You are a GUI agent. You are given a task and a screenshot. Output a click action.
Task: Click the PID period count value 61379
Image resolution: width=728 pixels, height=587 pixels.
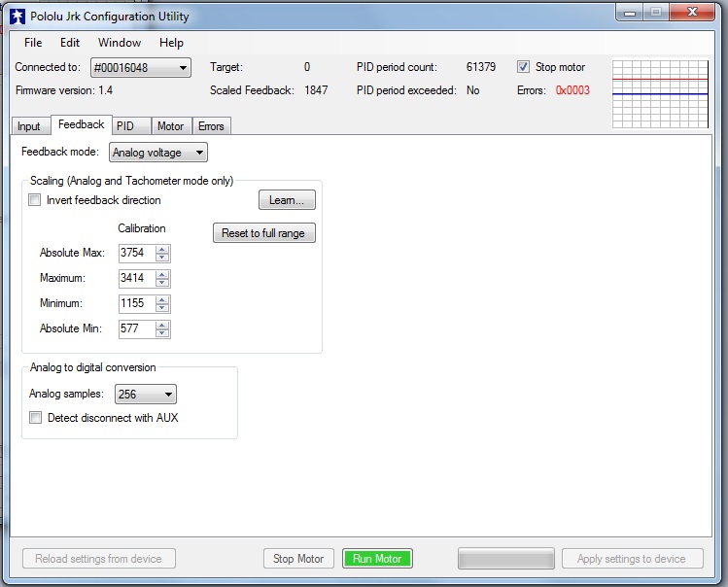[x=481, y=67]
